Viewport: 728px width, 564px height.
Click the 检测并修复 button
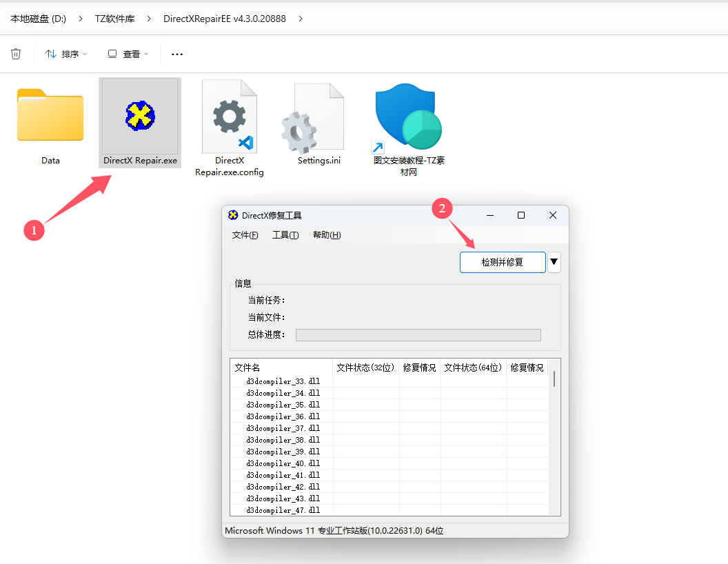[503, 262]
